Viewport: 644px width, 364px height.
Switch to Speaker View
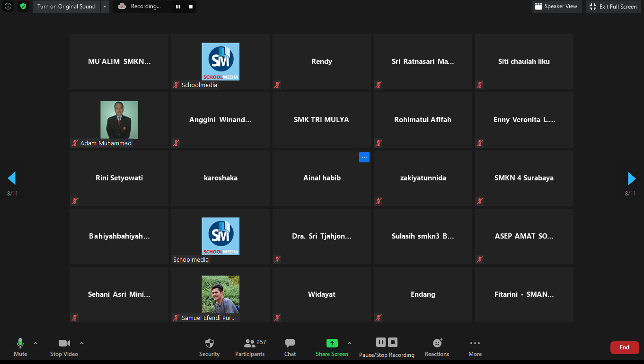pyautogui.click(x=556, y=7)
